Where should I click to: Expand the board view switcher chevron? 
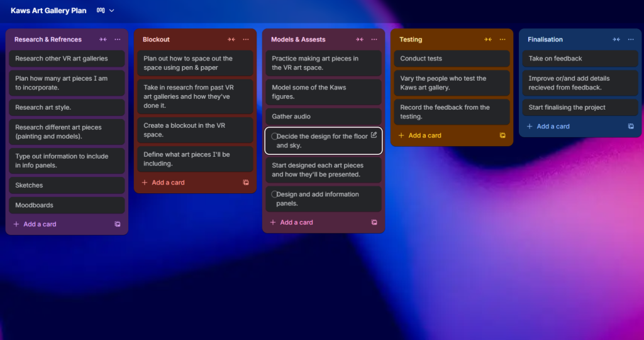[112, 11]
